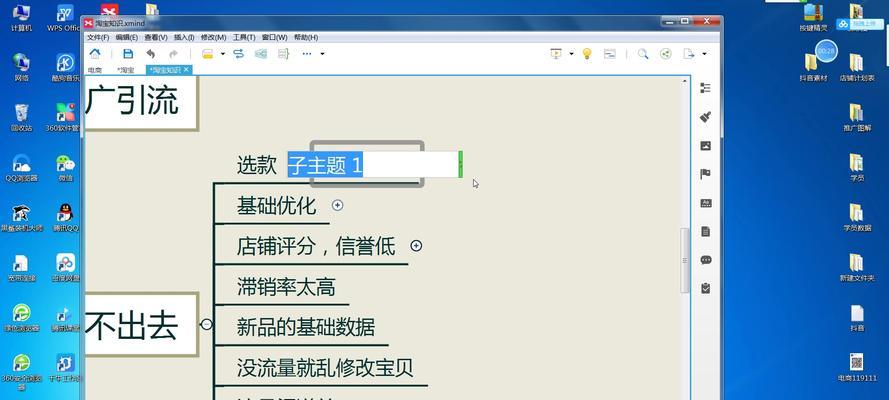Screen dimensions: 889x400
Task: Select the 广引流 topic box
Action: tap(141, 102)
